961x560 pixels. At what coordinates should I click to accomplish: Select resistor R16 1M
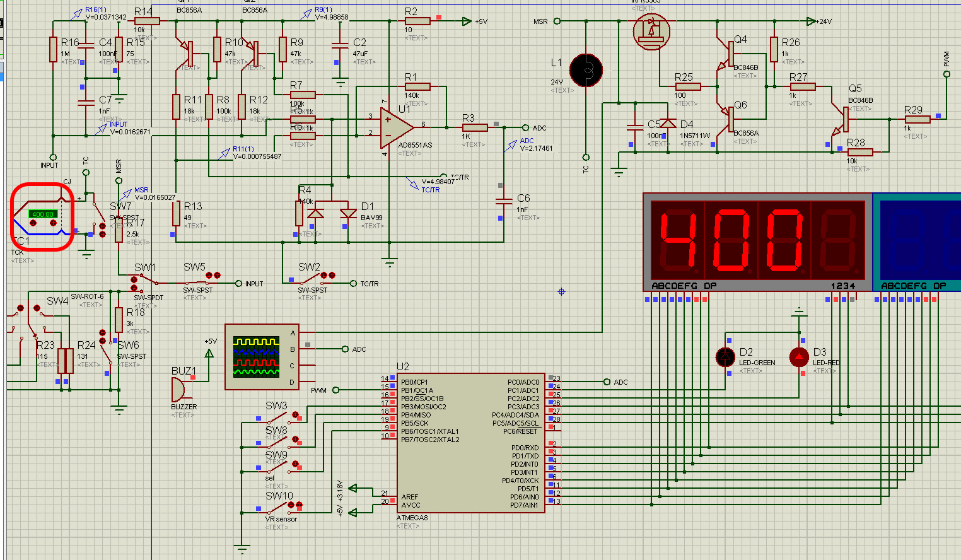(x=53, y=50)
